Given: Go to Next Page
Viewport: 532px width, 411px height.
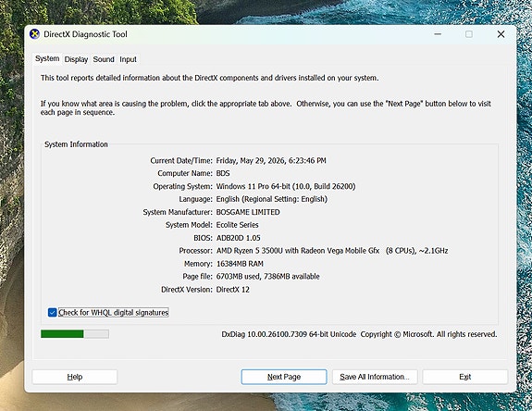Looking at the screenshot, I should pos(284,377).
